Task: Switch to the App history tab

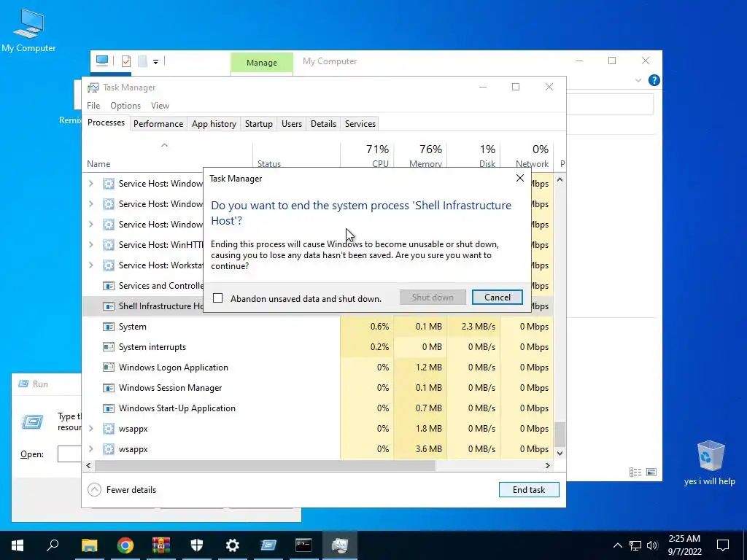Action: point(214,124)
